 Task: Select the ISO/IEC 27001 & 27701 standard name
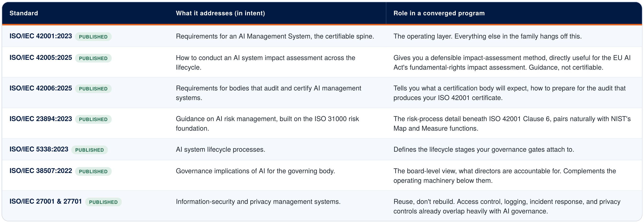point(46,201)
